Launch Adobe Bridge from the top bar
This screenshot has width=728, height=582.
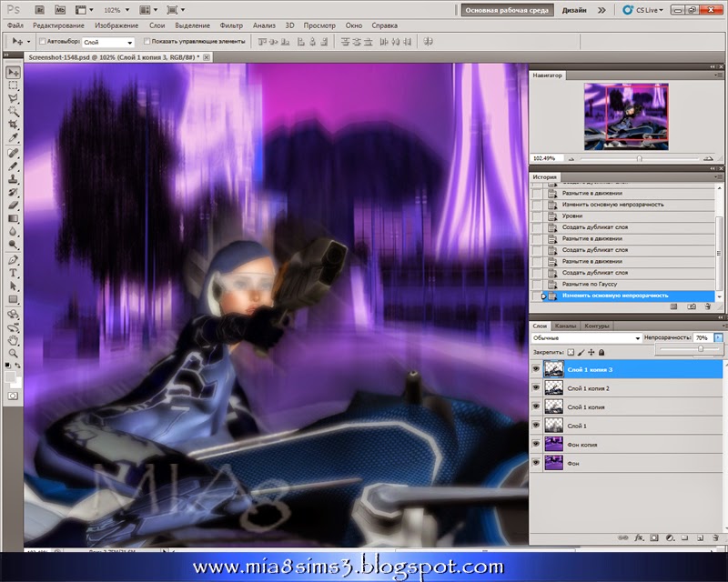click(40, 10)
